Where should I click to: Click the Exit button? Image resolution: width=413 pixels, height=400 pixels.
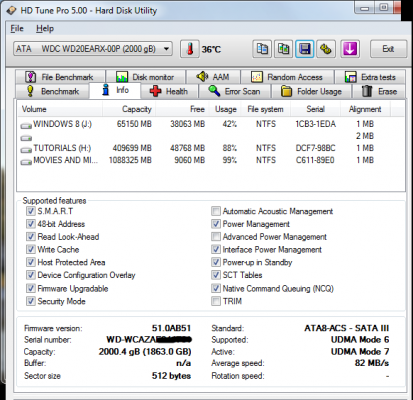(388, 49)
